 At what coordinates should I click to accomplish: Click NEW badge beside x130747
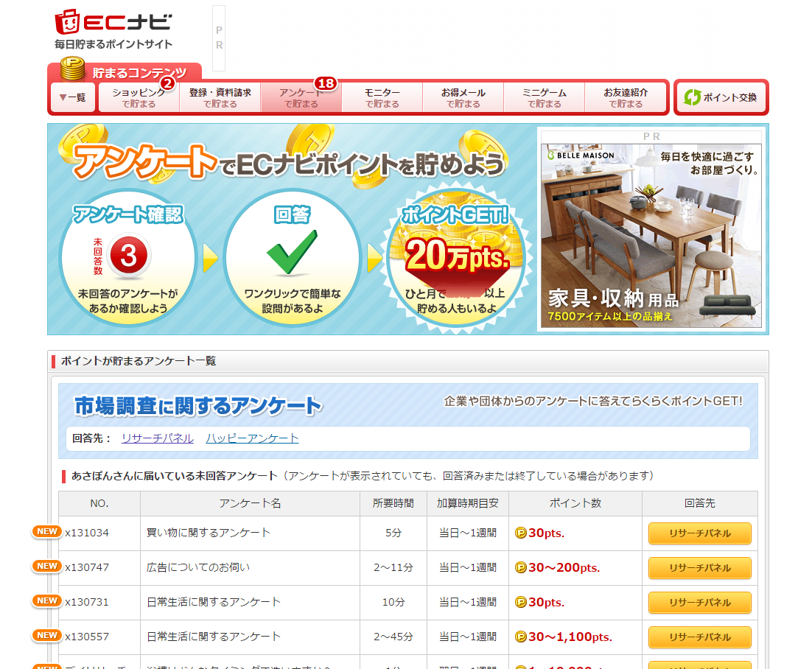click(46, 567)
